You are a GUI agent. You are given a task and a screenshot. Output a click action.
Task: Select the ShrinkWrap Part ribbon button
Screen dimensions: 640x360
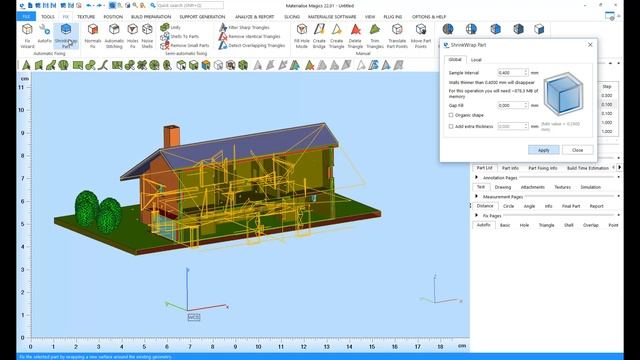[66, 36]
